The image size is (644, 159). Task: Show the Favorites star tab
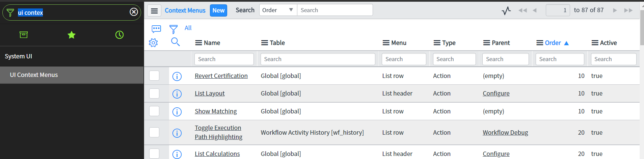(72, 35)
